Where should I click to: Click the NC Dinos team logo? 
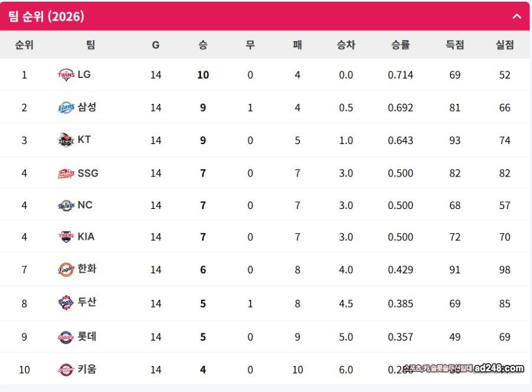66,205
